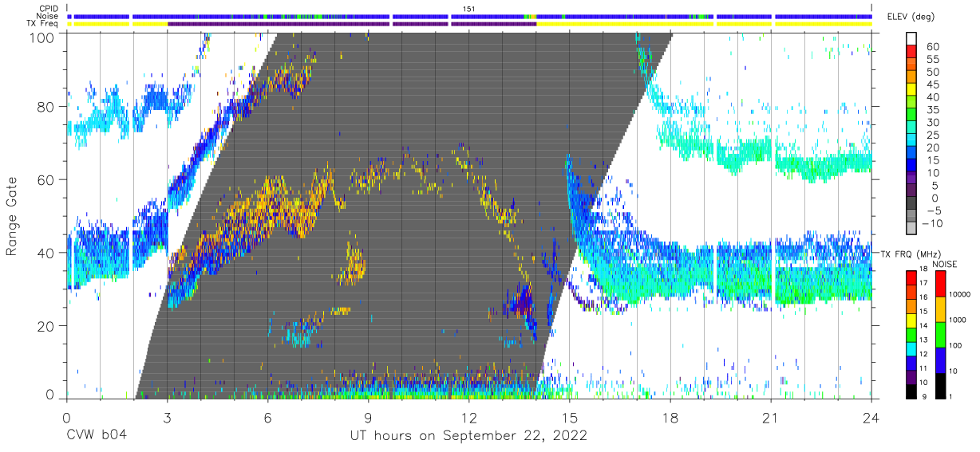Click the red segment of the ELEV colorbar
Image resolution: width=980 pixels, height=452 pixels.
[912, 53]
